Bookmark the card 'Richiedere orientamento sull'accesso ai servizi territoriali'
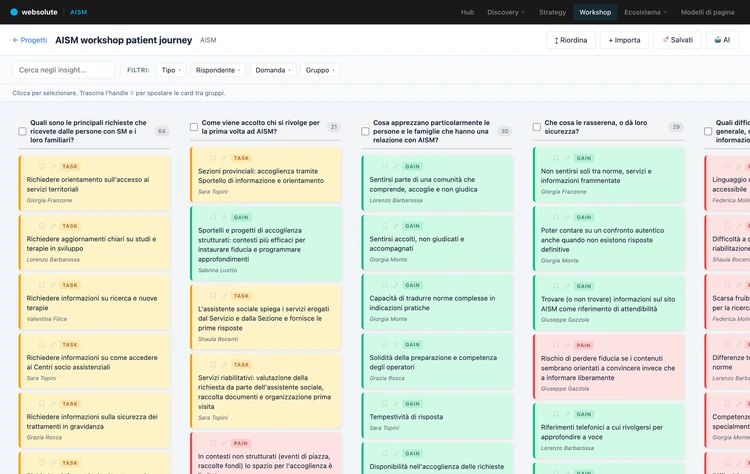This screenshot has width=750, height=474. [x=42, y=166]
